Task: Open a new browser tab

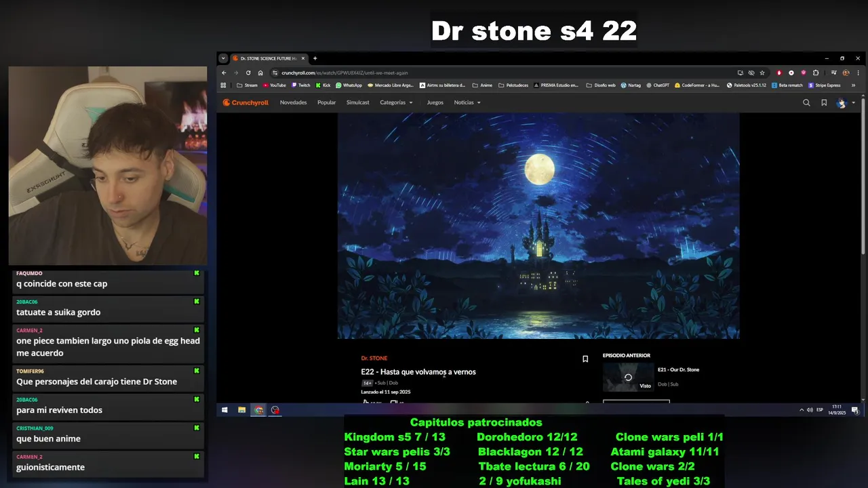Action: [315, 58]
